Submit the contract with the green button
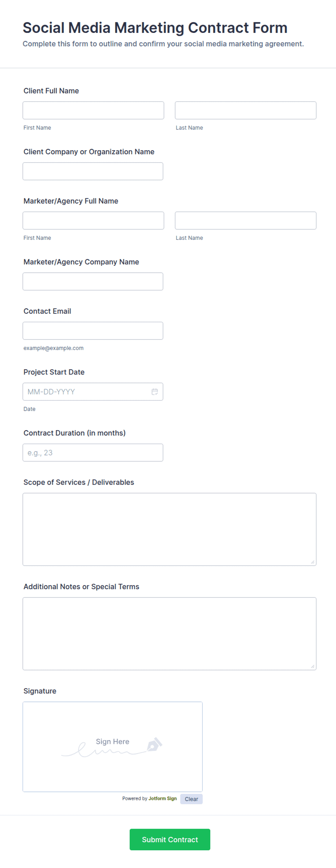The width and height of the screenshot is (336, 868). (x=170, y=839)
